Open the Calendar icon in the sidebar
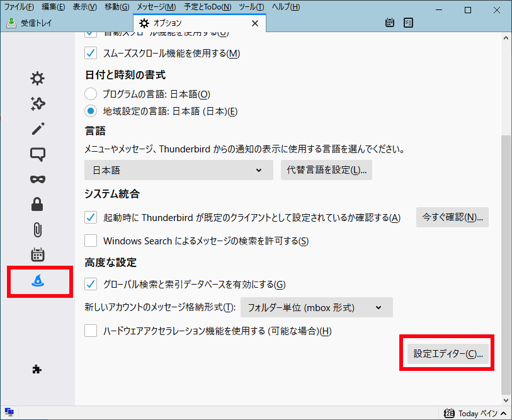 tap(38, 255)
